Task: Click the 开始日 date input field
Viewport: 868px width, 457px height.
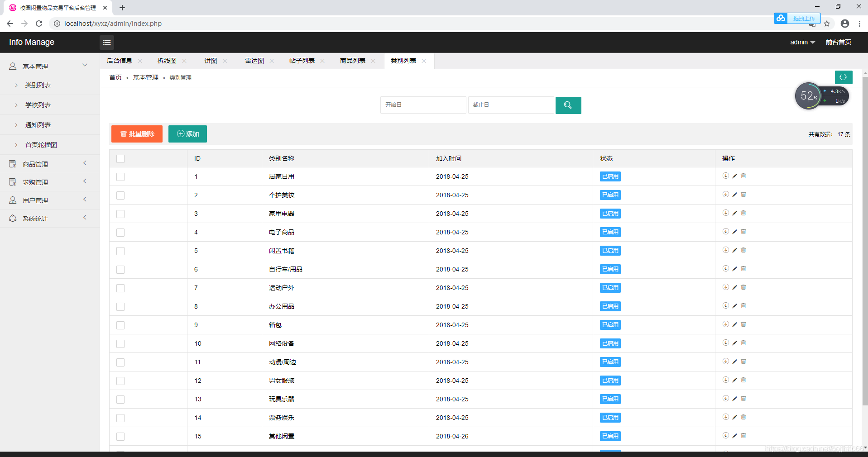Action: click(x=423, y=105)
